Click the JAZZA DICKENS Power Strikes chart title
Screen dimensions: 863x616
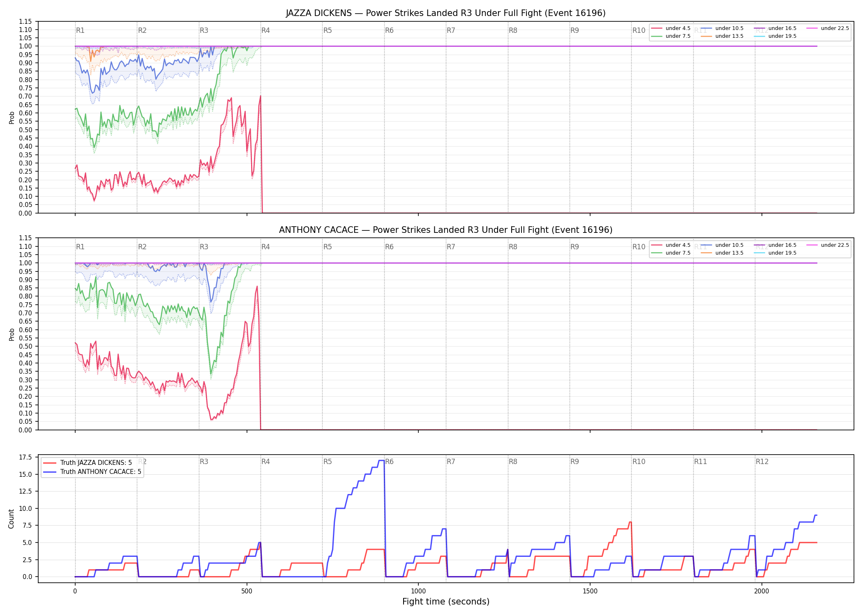click(x=445, y=13)
